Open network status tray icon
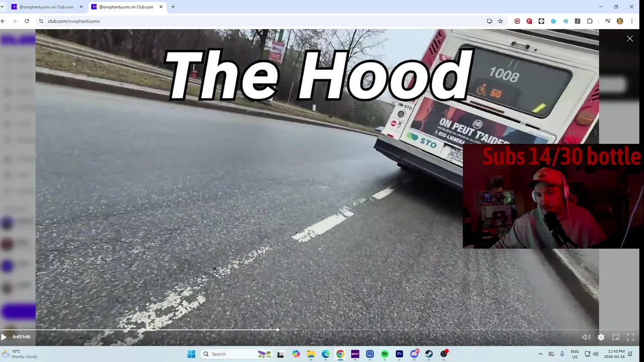Image resolution: width=644 pixels, height=362 pixels. coord(588,354)
